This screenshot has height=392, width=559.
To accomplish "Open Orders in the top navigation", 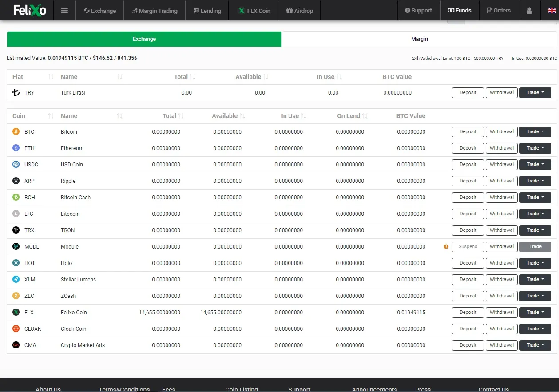I will pyautogui.click(x=499, y=11).
